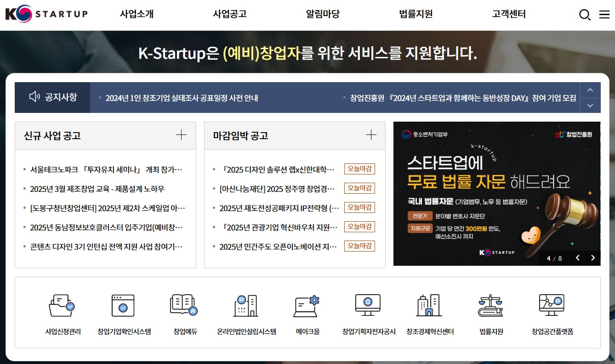Open notice 2024년 1인 창조기업 실태조사
Screen dimensions: 615x364
pos(182,98)
